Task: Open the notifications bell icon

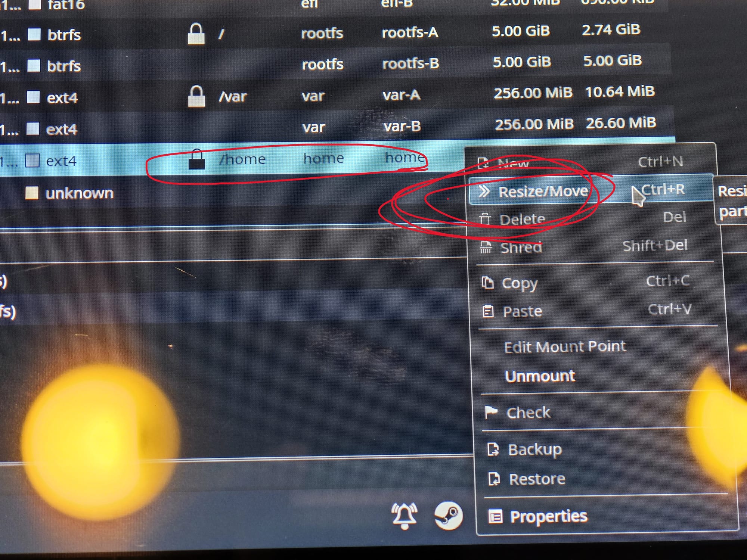Action: pyautogui.click(x=404, y=516)
